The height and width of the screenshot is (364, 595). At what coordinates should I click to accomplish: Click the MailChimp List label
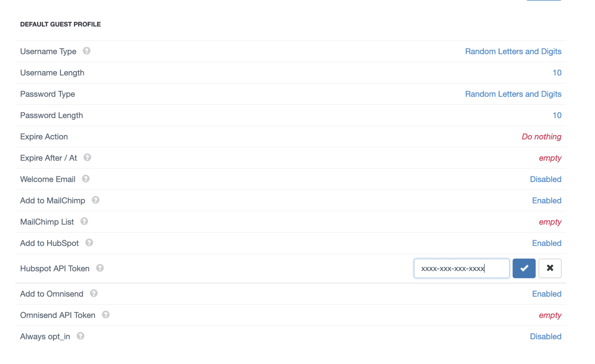(x=47, y=222)
